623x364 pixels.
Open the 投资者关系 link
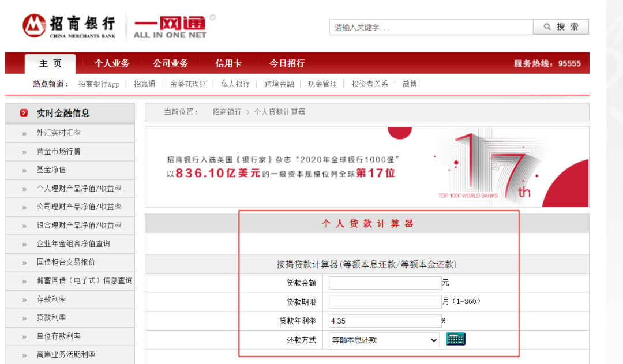[x=370, y=84]
